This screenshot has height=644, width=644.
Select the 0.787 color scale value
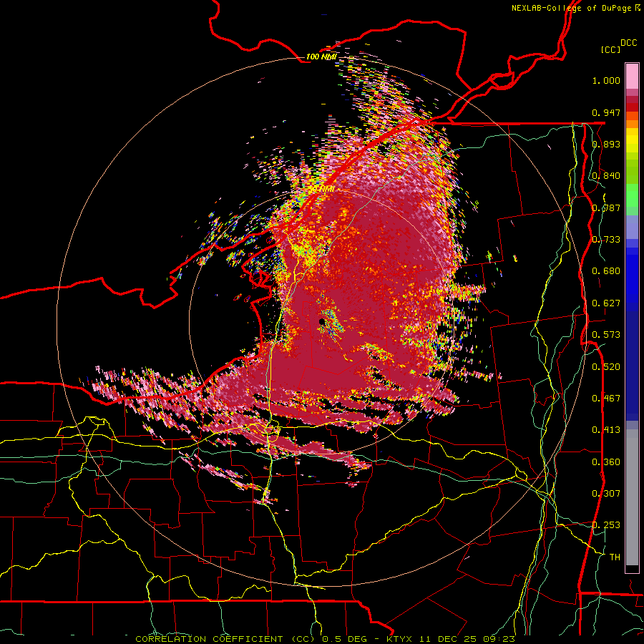(x=606, y=208)
